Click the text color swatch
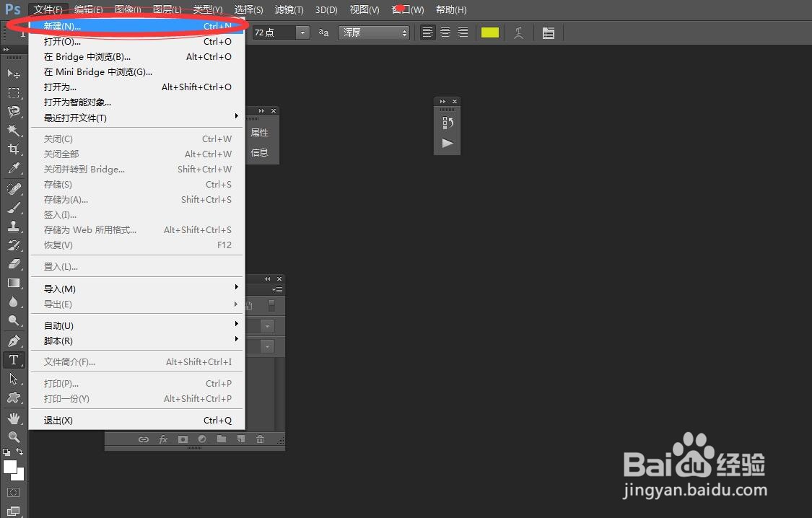 (x=490, y=32)
